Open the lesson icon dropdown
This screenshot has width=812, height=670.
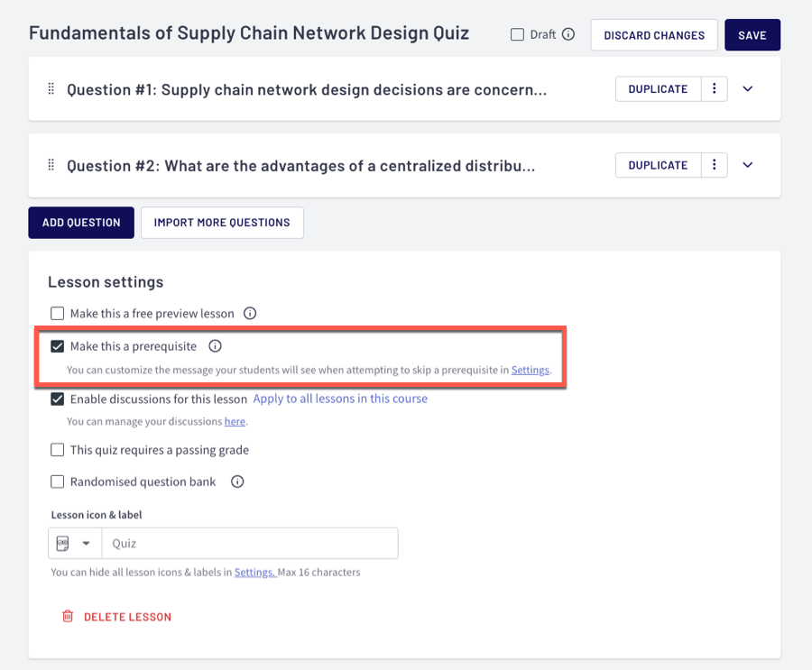click(75, 544)
